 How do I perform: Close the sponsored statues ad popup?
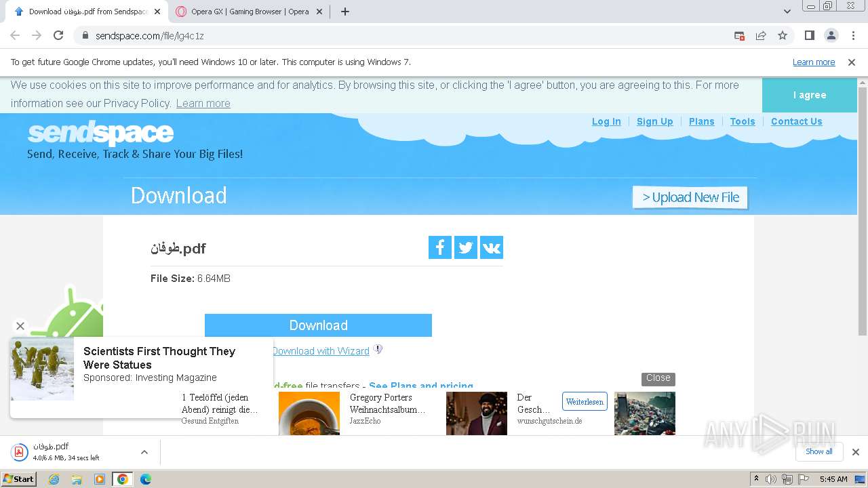tap(20, 326)
